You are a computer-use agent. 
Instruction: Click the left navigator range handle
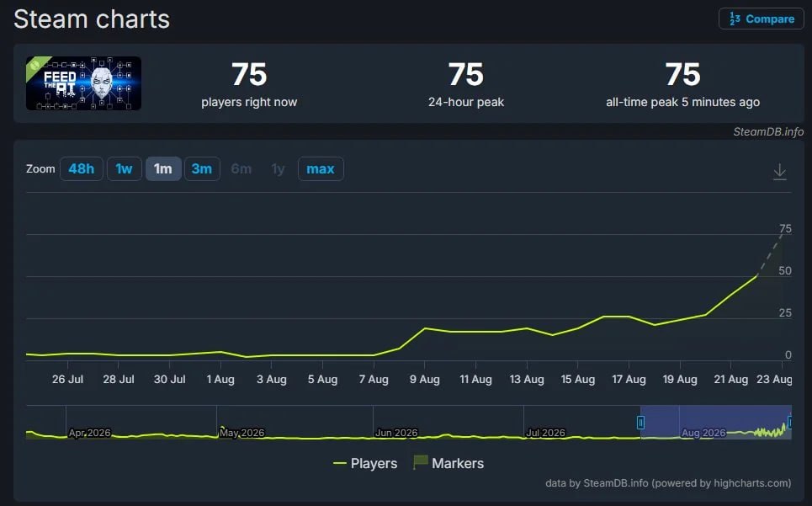coord(640,423)
